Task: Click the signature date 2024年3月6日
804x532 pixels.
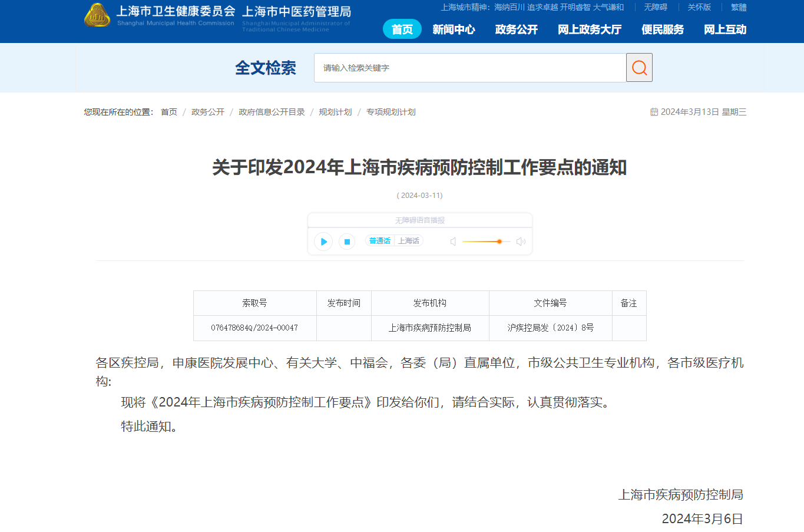Action: pyautogui.click(x=702, y=518)
